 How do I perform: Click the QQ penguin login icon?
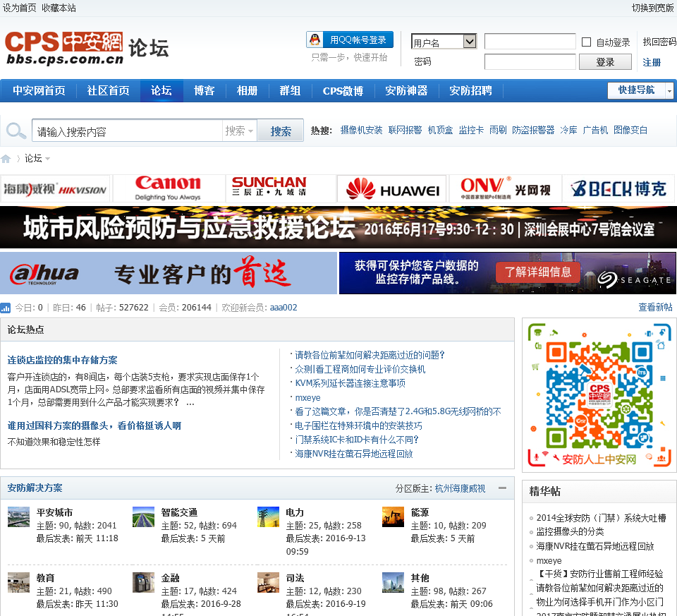(315, 40)
